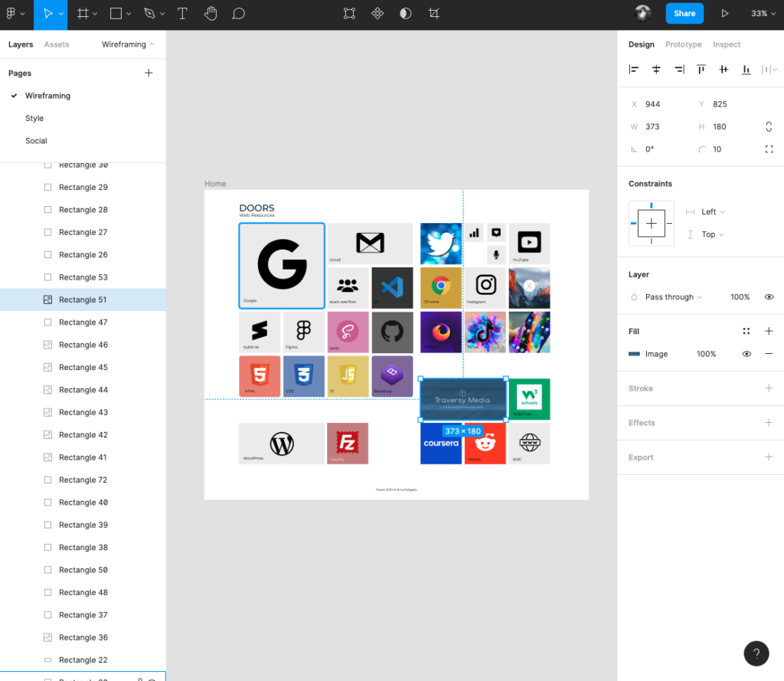Remove the Image fill
The width and height of the screenshot is (784, 681).
[769, 354]
